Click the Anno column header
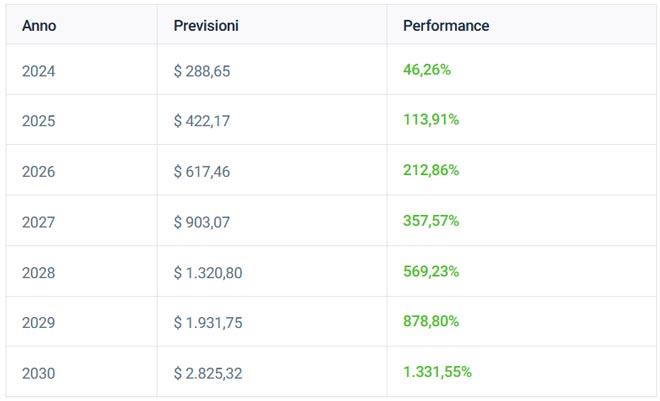660x401 pixels. point(39,26)
